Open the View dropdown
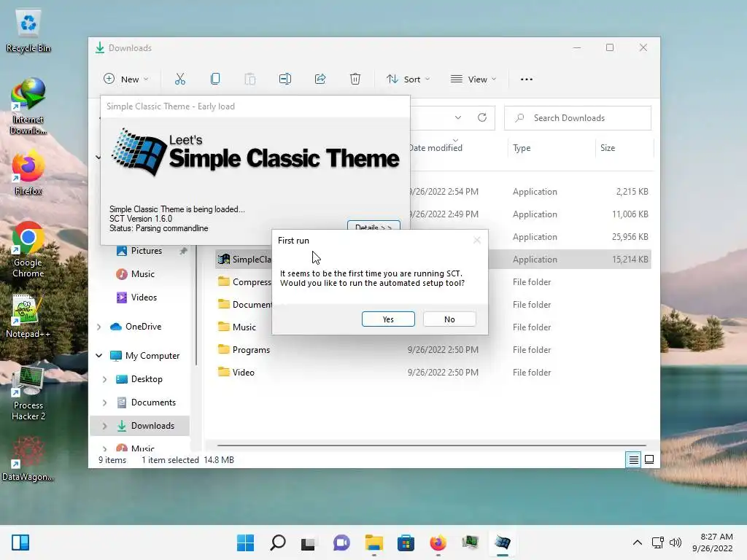 click(473, 79)
